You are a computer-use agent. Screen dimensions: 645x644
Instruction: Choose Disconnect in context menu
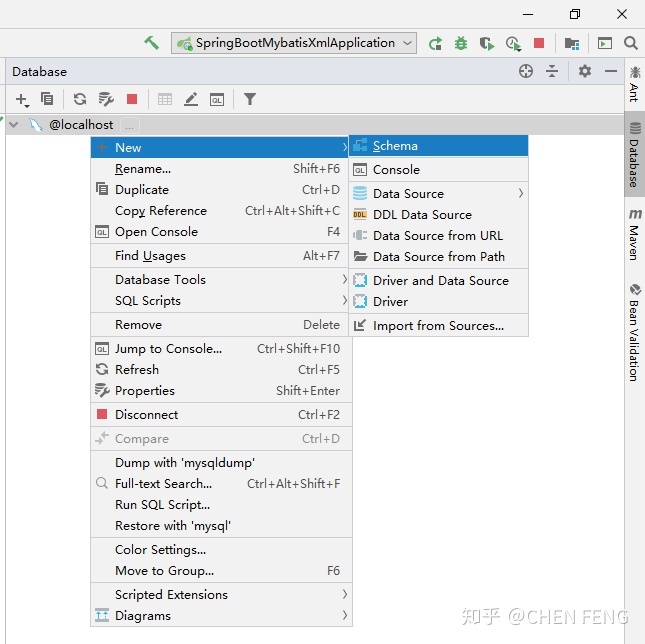[x=221, y=415]
